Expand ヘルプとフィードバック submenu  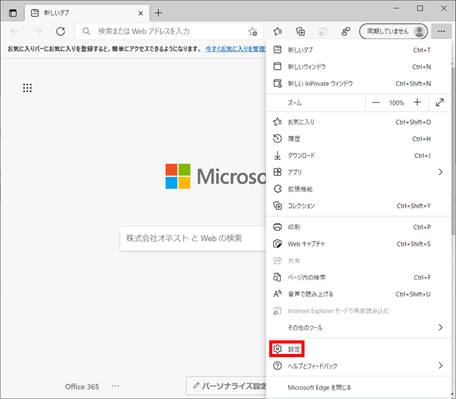click(x=359, y=366)
